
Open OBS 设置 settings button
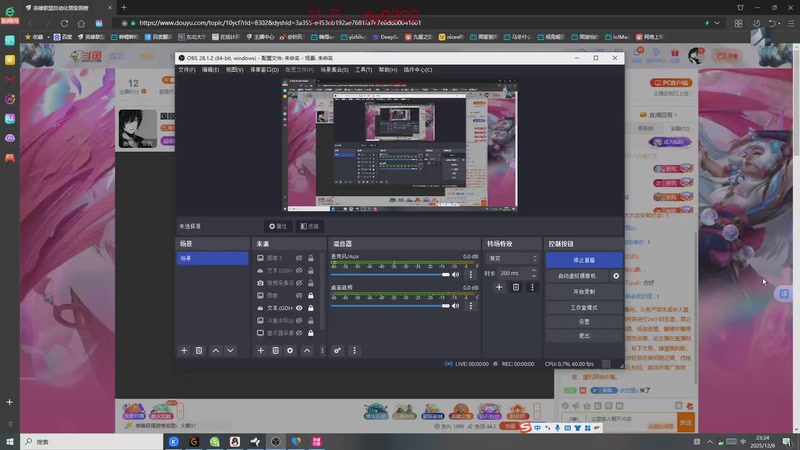tap(584, 322)
